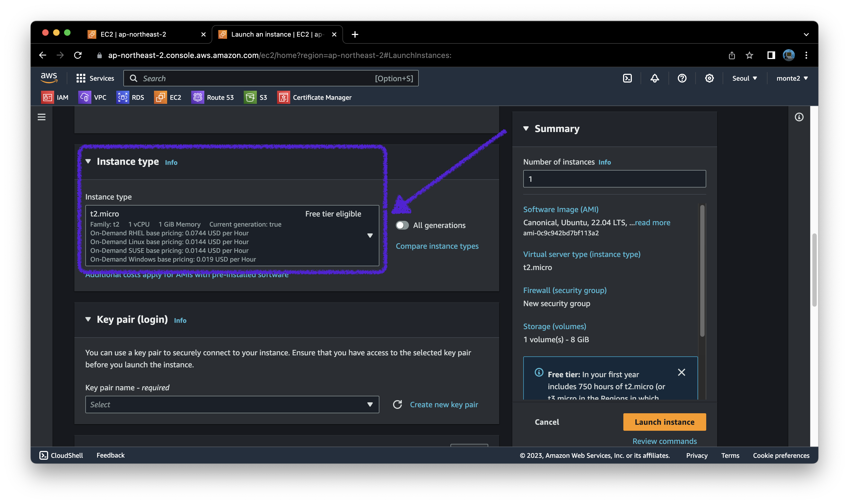Open the Services menu

(95, 78)
